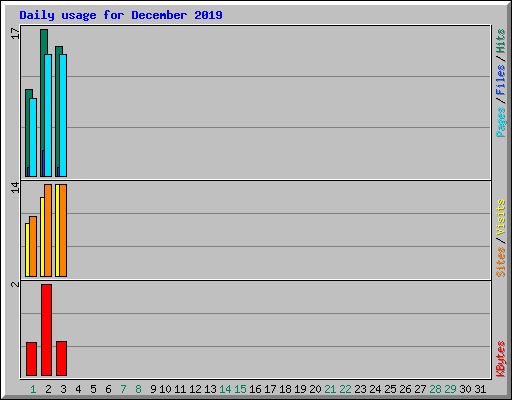Click green day 7 on the x-axis

[x=123, y=389]
